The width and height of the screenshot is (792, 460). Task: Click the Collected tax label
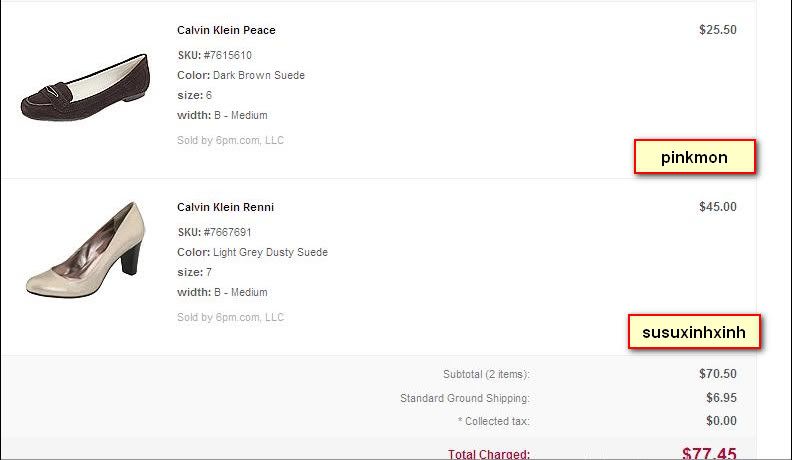pyautogui.click(x=492, y=421)
